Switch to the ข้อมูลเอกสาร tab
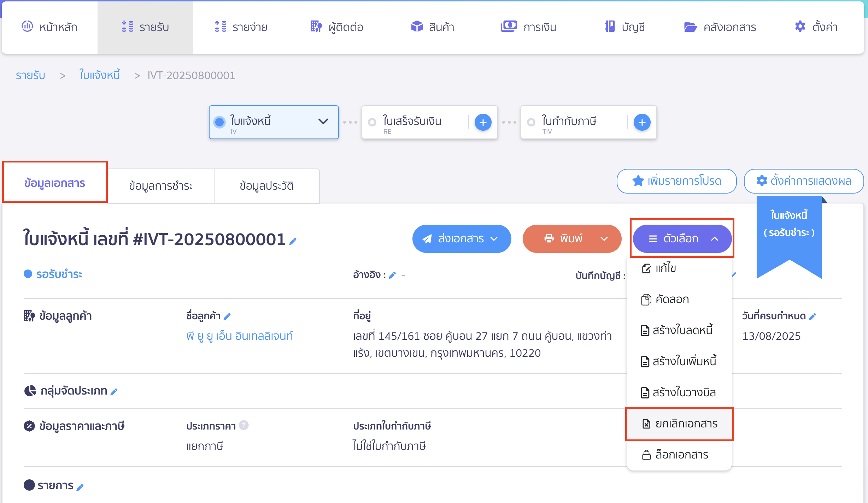Viewport: 868px width, 503px height. [55, 182]
